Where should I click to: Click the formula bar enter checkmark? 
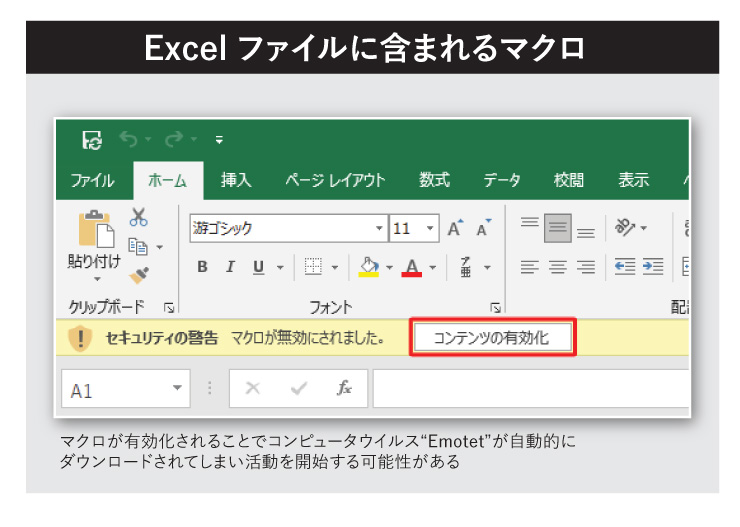pyautogui.click(x=299, y=389)
